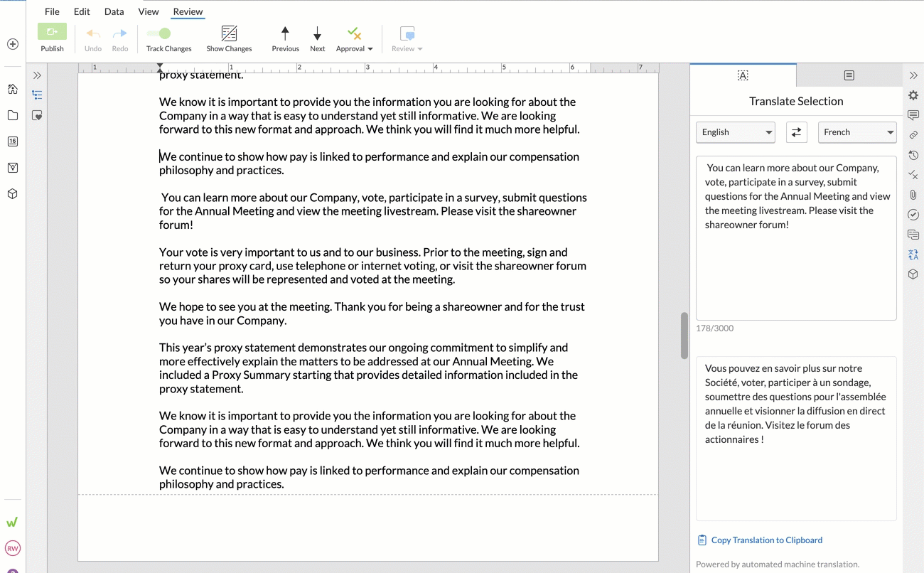Image resolution: width=924 pixels, height=573 pixels.
Task: Click the Publish button
Action: tap(52, 38)
